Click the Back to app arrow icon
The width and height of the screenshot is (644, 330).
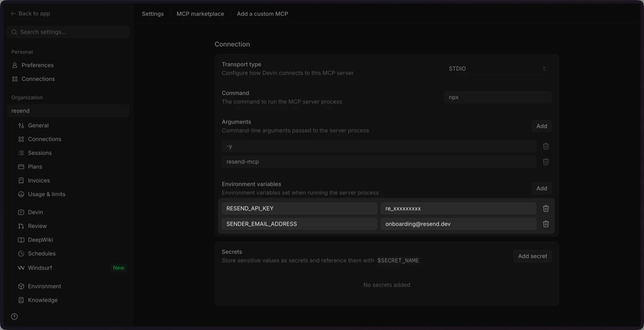coord(13,14)
